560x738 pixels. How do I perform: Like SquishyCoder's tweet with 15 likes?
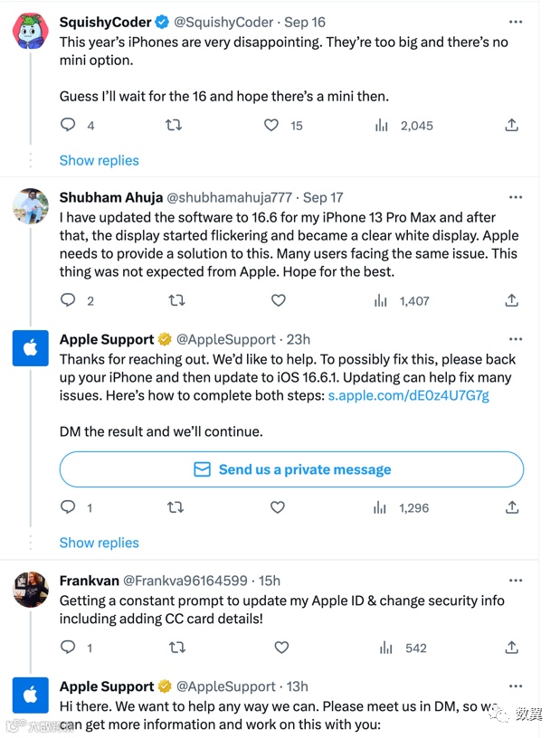(x=271, y=126)
